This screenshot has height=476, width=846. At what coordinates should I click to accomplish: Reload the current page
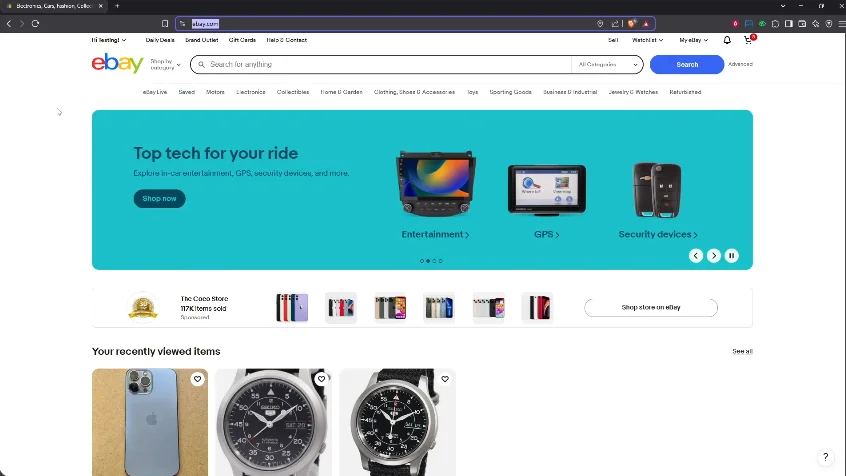(x=36, y=24)
